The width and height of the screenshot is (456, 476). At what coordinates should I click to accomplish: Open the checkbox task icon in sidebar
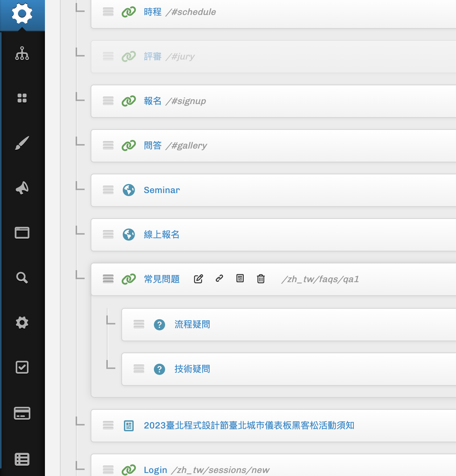click(22, 367)
